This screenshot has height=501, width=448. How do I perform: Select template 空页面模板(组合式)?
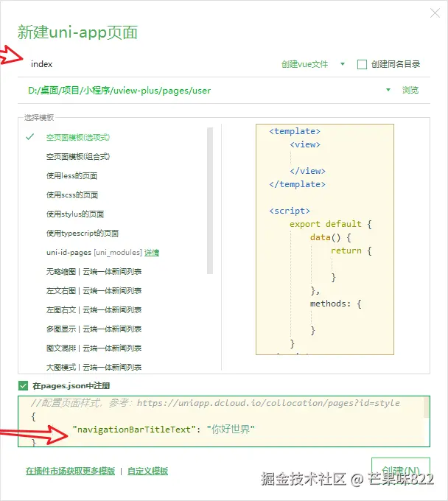[x=78, y=156]
